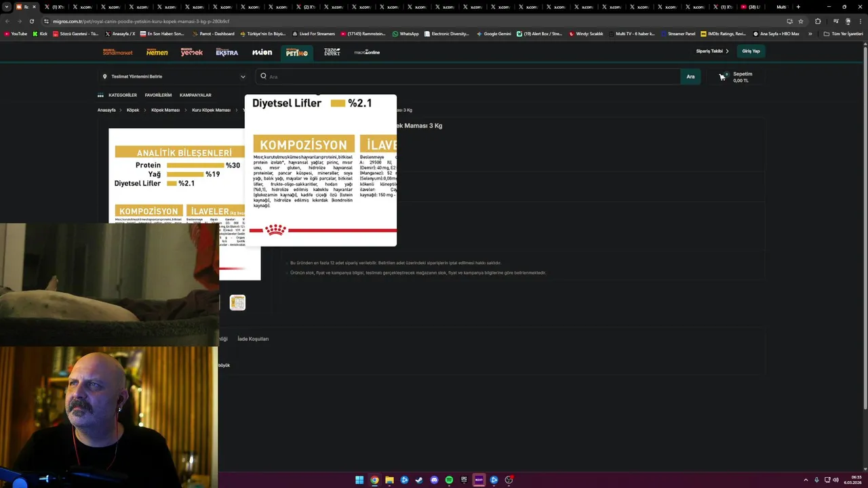Open the Windows Start menu
The width and height of the screenshot is (868, 488).
pyautogui.click(x=359, y=480)
